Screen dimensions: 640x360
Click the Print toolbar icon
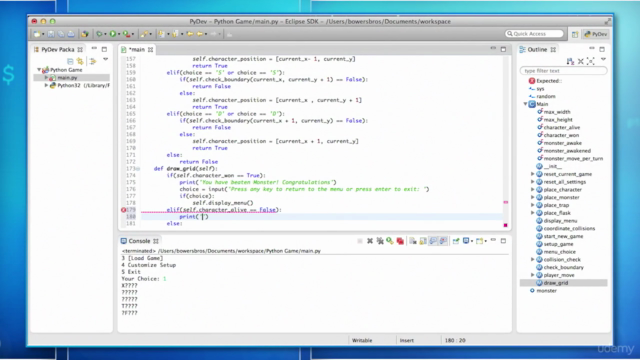click(71, 34)
